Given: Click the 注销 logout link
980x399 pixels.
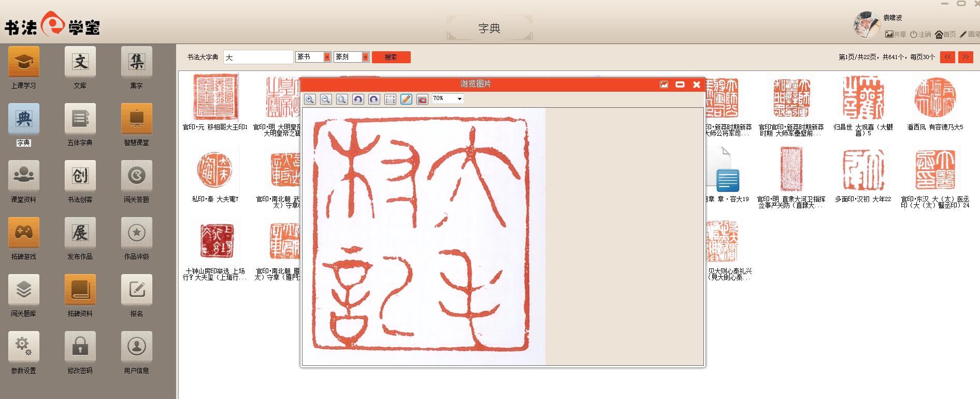Looking at the screenshot, I should [920, 34].
